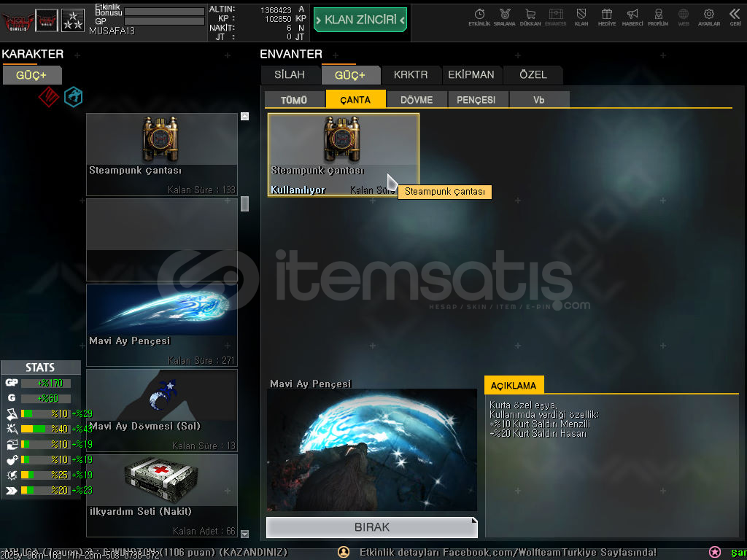
Task: Switch to the EKİPMAN inventory tab
Action: point(471,74)
